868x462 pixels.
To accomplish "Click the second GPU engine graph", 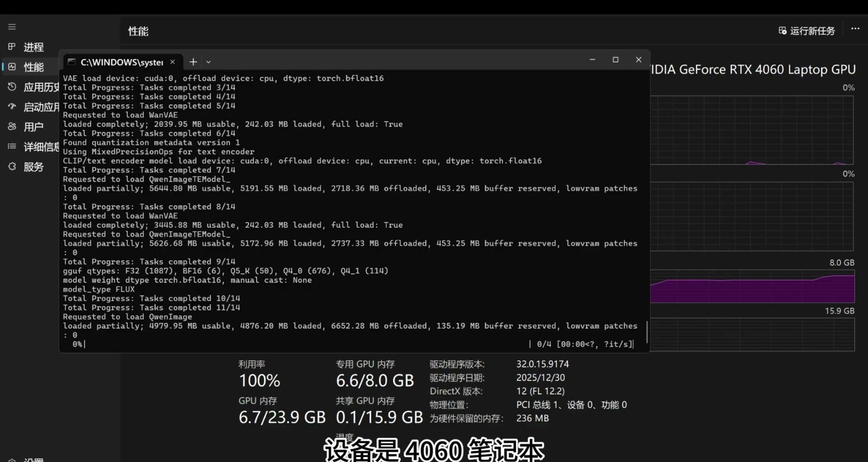I will pos(752,216).
